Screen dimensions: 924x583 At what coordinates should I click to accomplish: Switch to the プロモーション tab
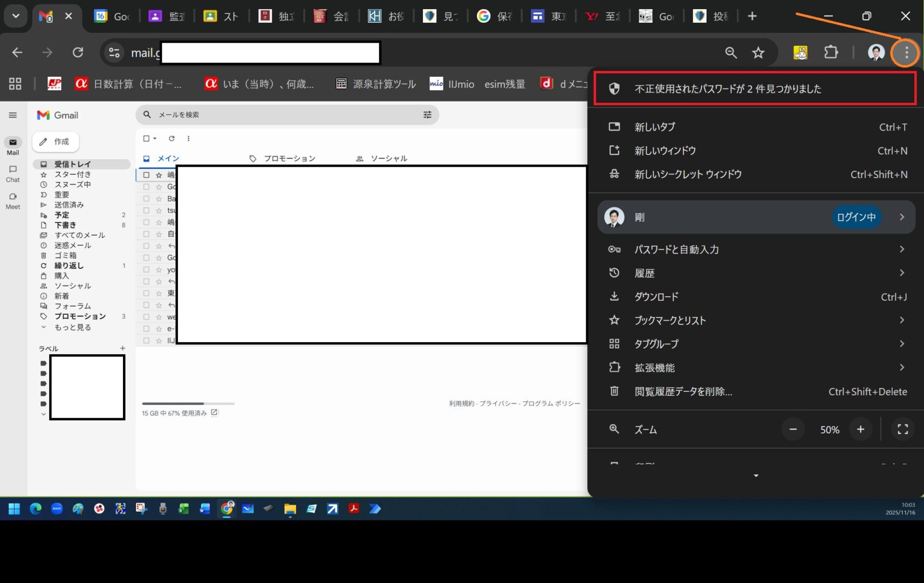289,158
